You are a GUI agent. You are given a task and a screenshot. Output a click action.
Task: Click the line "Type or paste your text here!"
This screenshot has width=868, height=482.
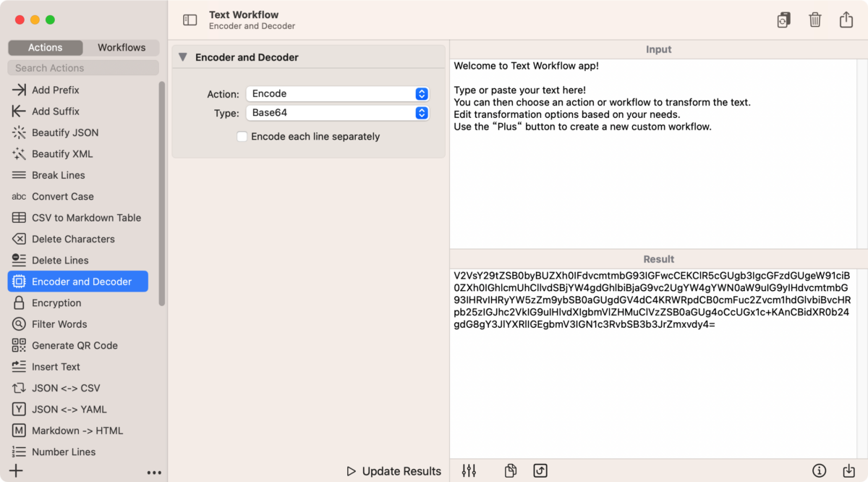pyautogui.click(x=520, y=90)
